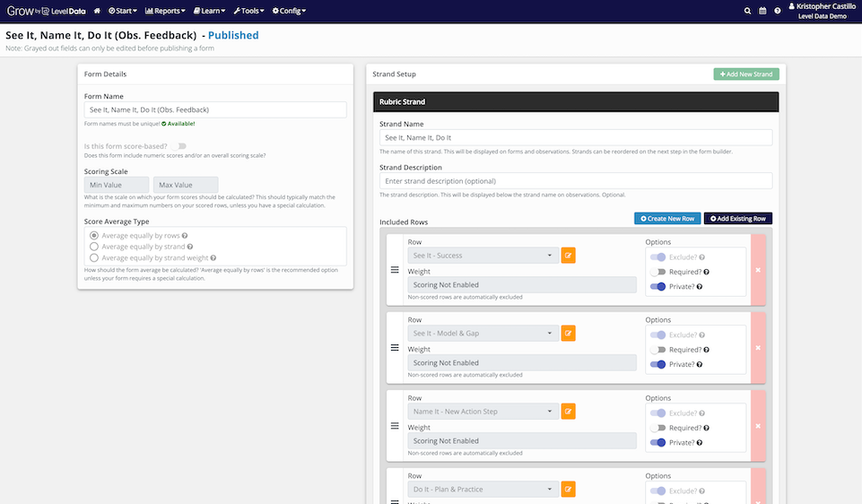Click Add New Strand button

[746, 74]
